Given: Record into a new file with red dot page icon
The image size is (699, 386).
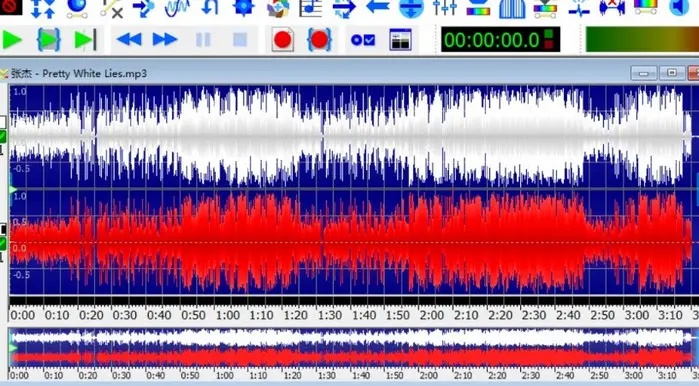Looking at the screenshot, I should (x=283, y=40).
